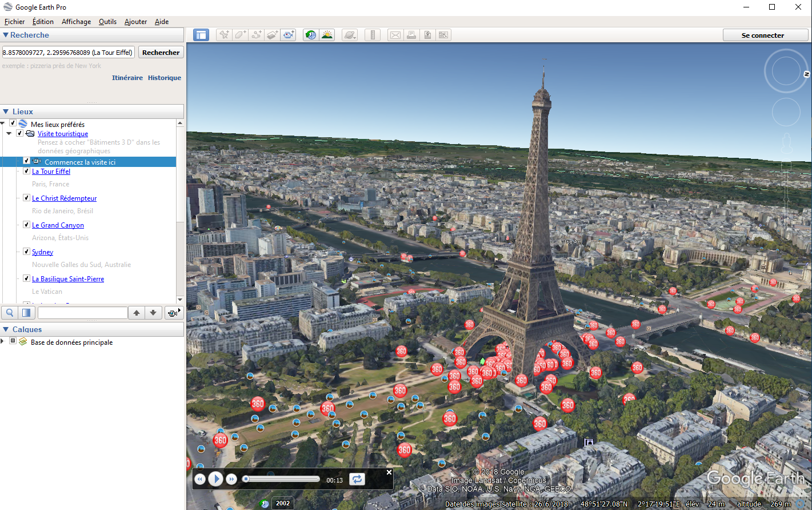Click Se connecter sign-in button
Screen dimensions: 812x510
coord(766,35)
